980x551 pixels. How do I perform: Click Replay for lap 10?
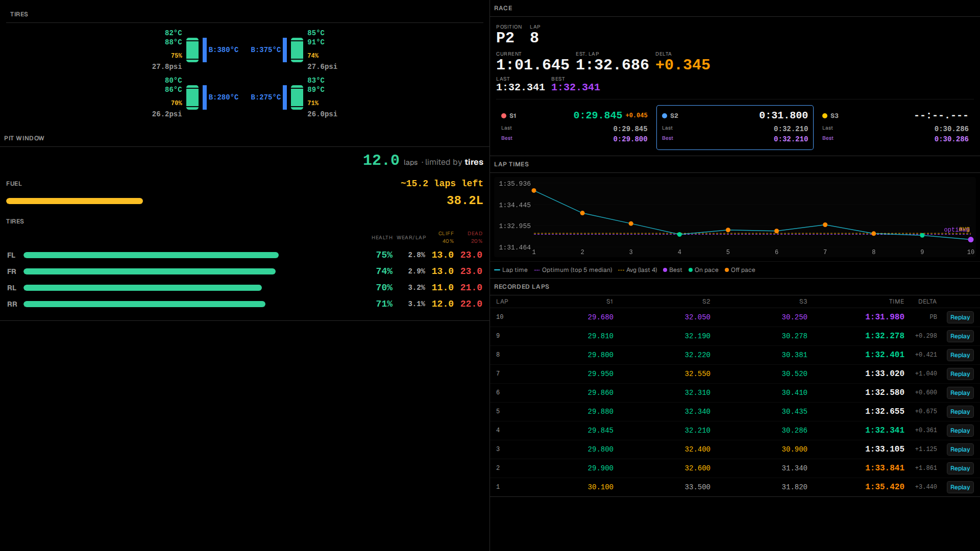click(960, 317)
